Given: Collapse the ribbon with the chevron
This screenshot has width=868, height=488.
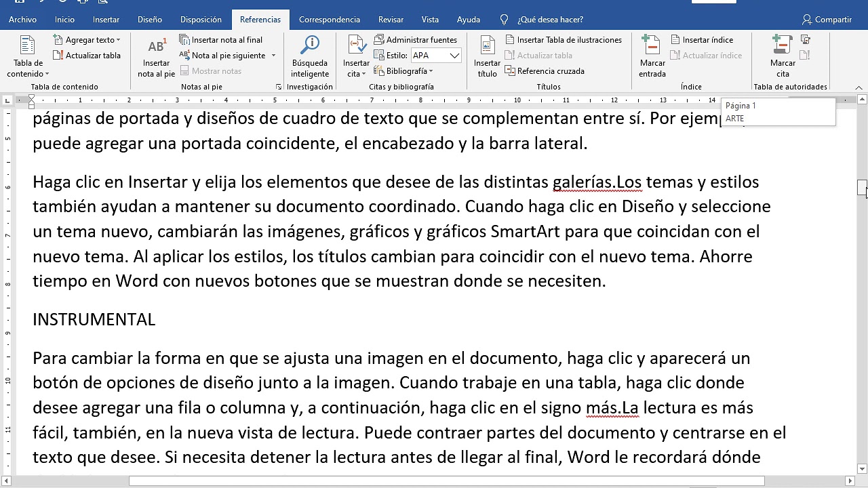Looking at the screenshot, I should click(859, 87).
